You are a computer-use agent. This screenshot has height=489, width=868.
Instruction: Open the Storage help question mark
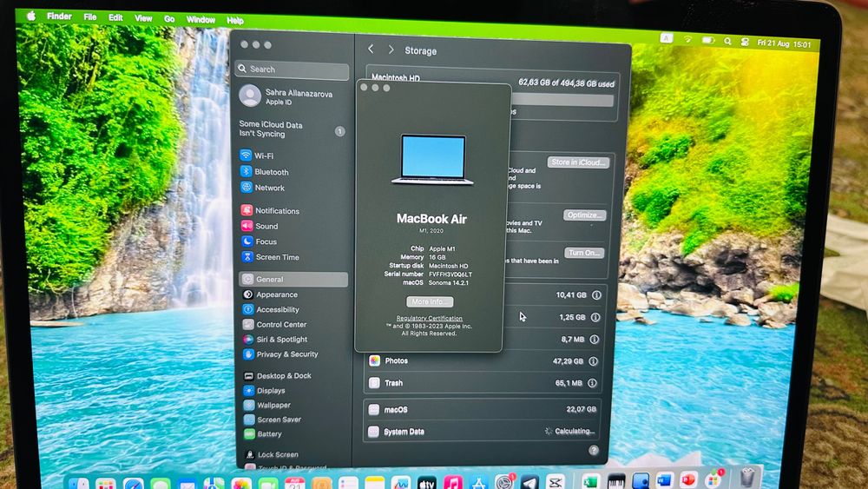594,450
